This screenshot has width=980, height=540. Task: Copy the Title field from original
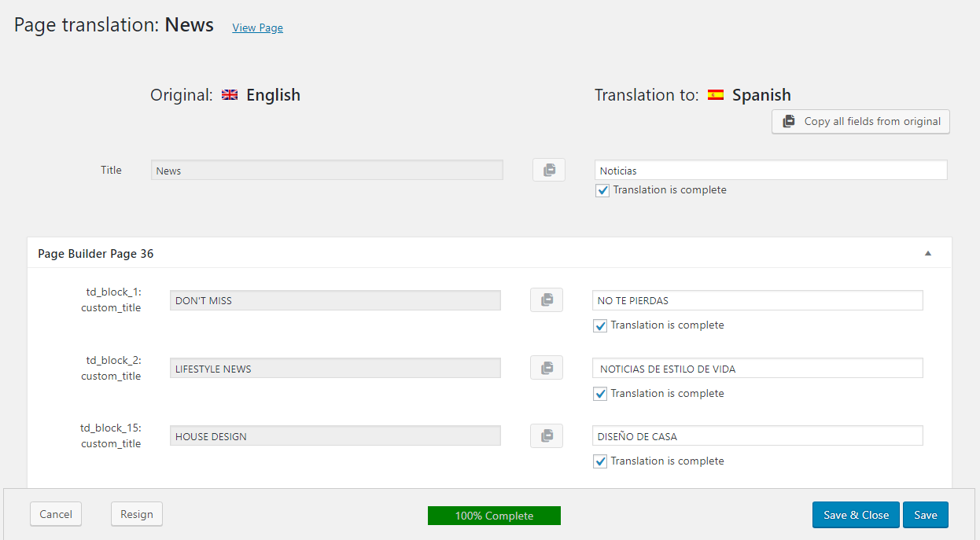tap(549, 170)
